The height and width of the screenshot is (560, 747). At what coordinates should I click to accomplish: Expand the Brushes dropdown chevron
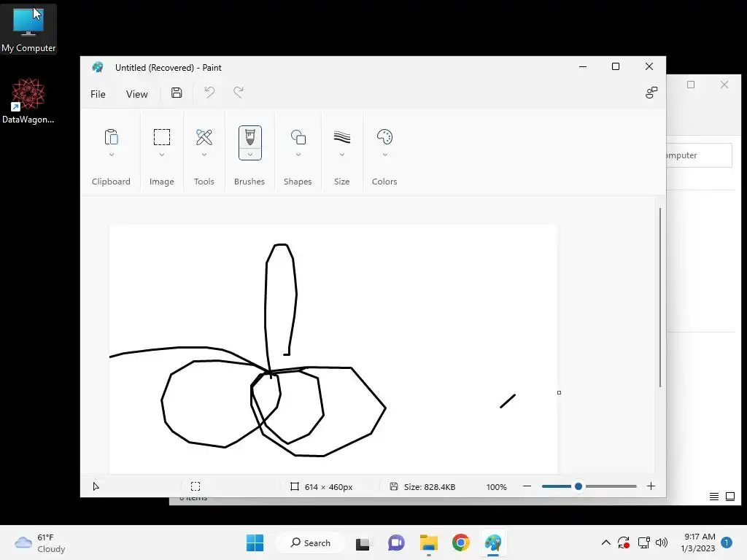point(249,154)
